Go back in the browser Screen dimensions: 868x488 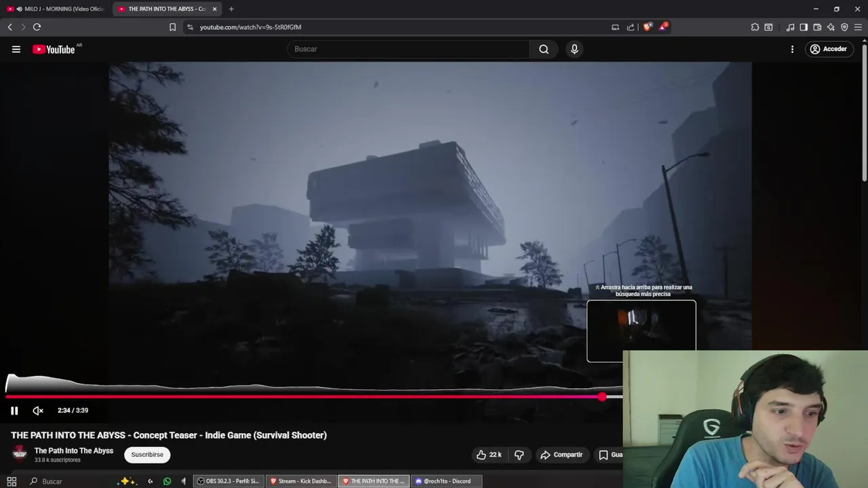[x=9, y=27]
